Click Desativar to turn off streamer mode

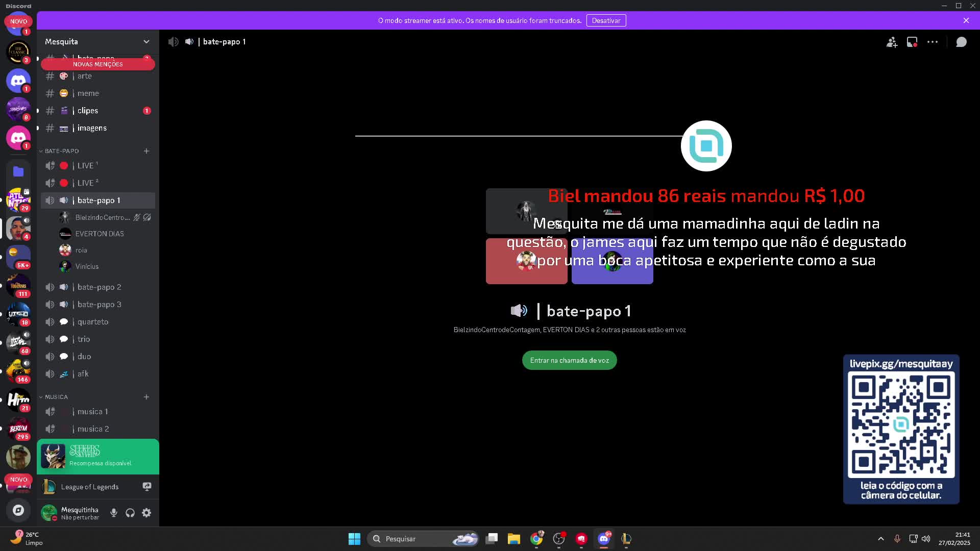tap(606, 20)
